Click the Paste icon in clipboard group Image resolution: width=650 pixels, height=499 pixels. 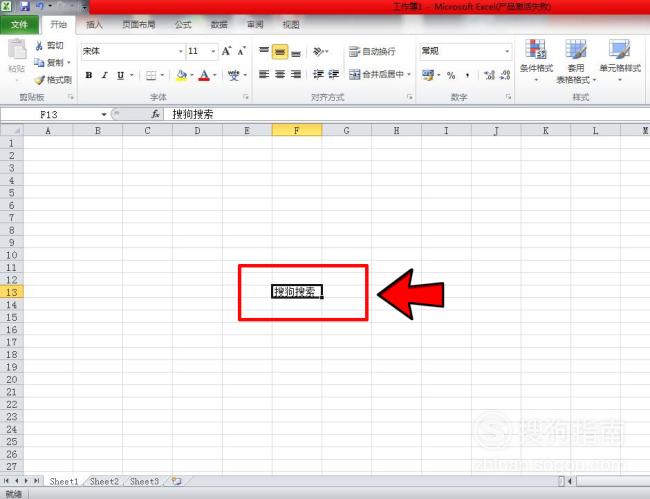17,50
